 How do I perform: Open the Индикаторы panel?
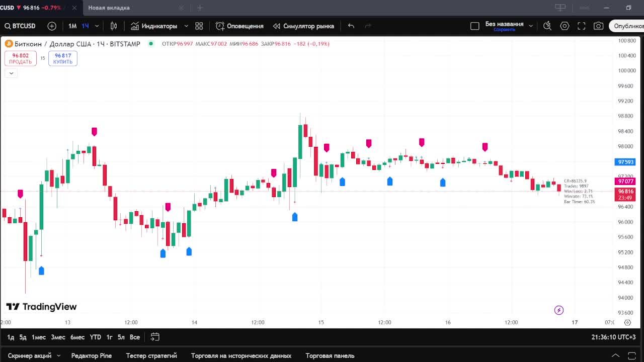(154, 26)
